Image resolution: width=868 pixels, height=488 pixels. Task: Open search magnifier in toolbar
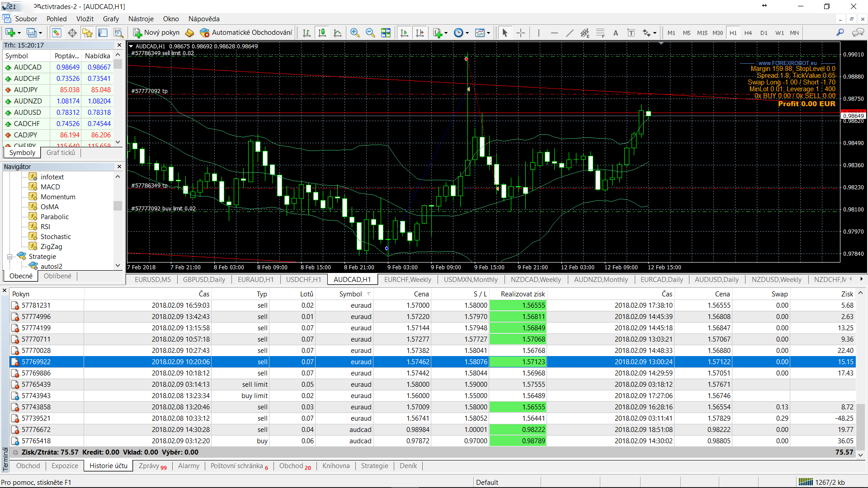point(840,33)
